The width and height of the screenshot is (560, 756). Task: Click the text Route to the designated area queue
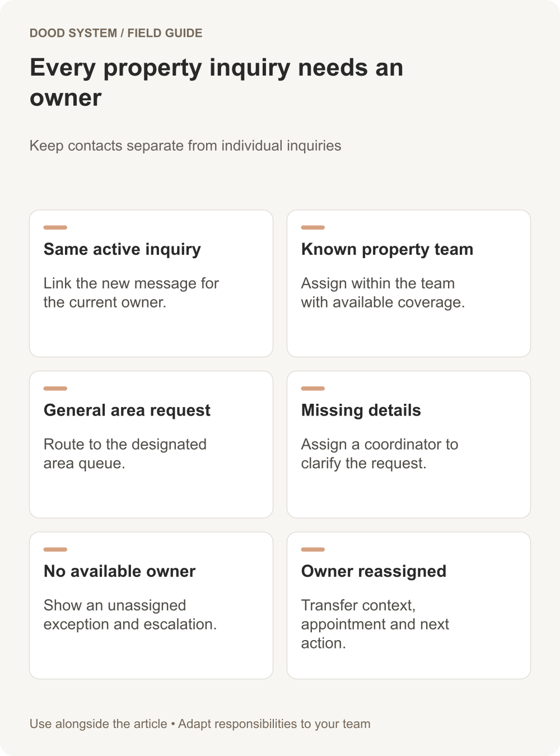point(125,454)
